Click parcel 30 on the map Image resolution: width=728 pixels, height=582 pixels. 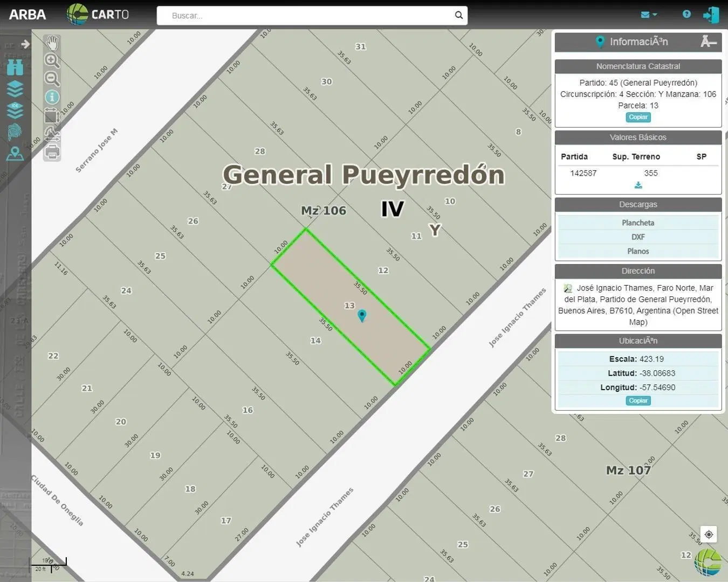pos(326,82)
